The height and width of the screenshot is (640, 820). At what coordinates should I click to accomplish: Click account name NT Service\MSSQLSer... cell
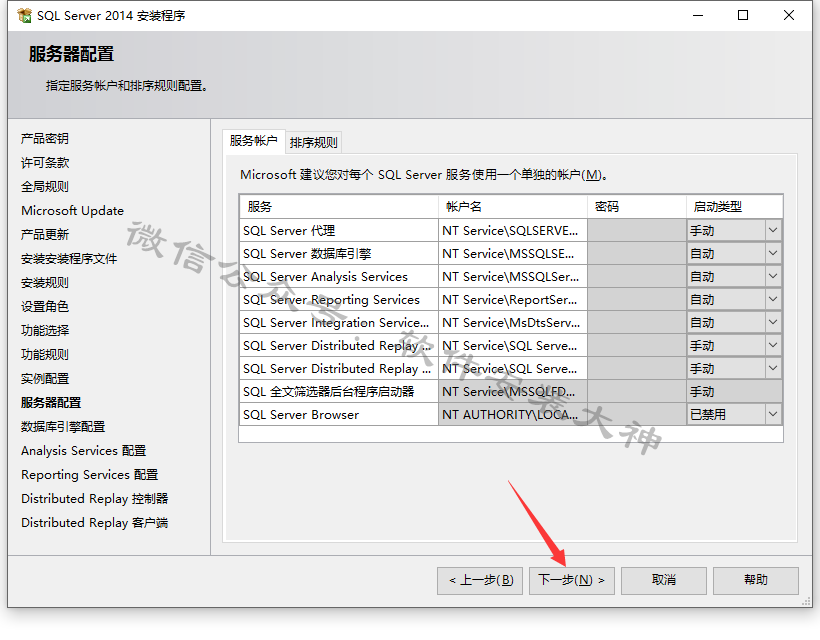pos(512,276)
